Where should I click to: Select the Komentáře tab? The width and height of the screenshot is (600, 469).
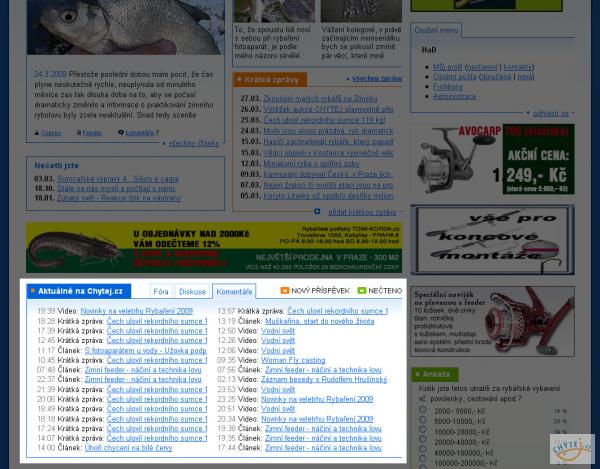234,291
